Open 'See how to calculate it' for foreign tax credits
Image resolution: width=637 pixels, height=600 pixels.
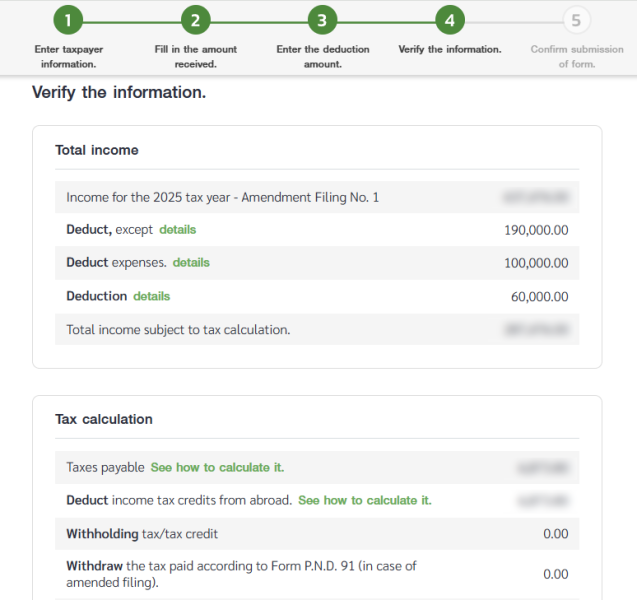coord(364,500)
